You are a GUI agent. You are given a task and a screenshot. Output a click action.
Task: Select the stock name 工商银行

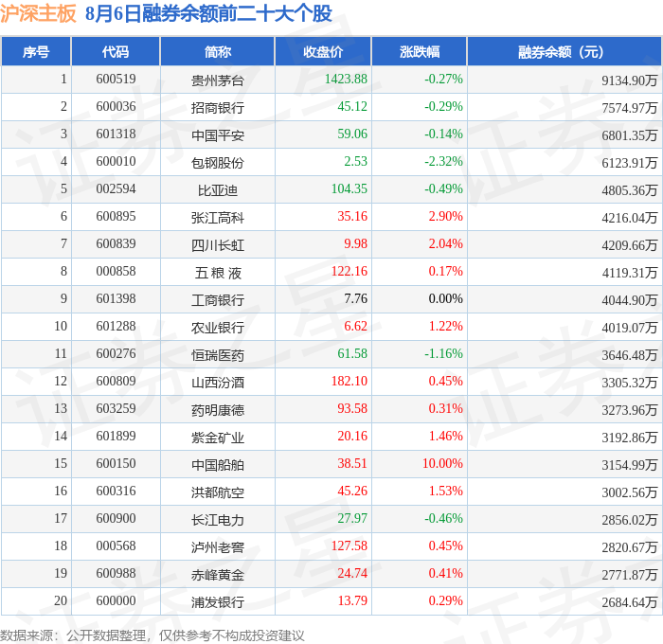click(217, 300)
